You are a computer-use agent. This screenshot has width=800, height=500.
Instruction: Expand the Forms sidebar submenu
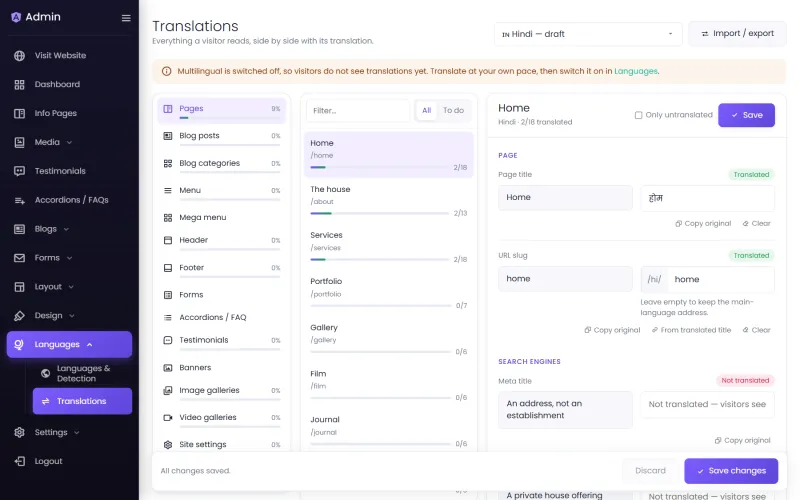(69, 258)
